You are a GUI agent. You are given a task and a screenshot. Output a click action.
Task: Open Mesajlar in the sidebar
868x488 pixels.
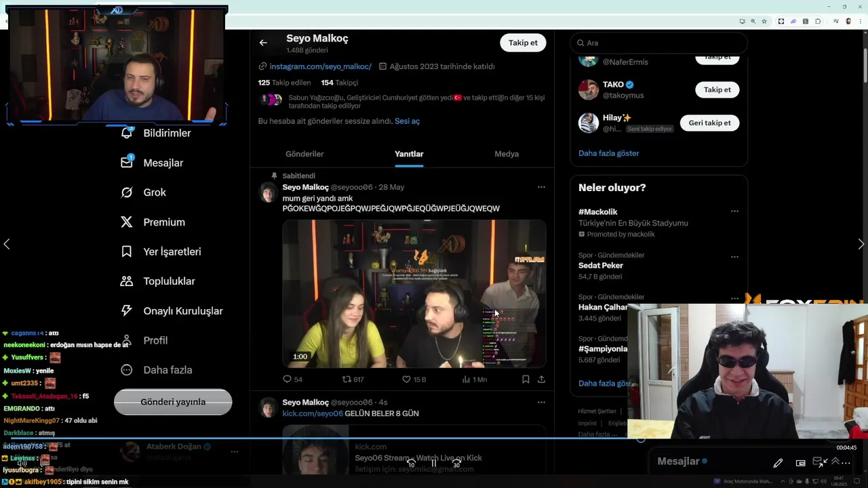coord(153,163)
